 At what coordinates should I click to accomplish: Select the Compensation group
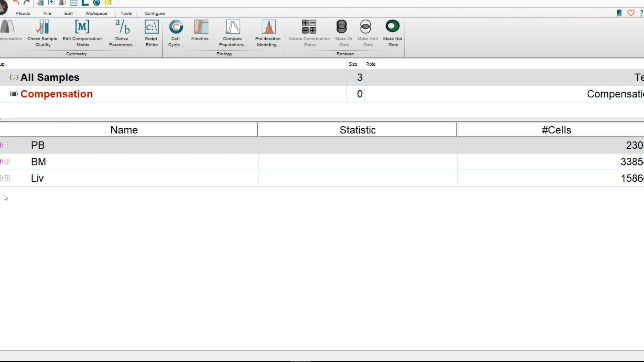pos(56,94)
